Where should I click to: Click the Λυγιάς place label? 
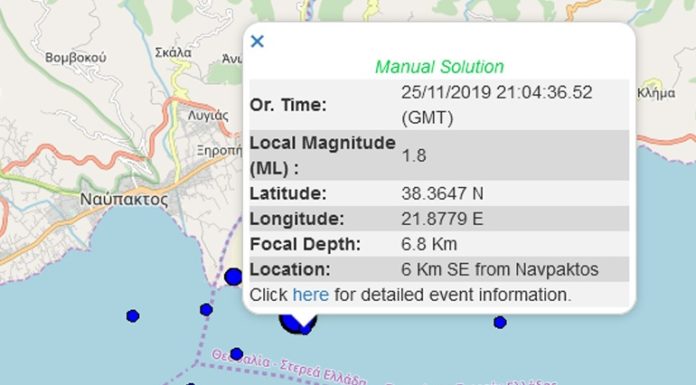click(x=208, y=116)
